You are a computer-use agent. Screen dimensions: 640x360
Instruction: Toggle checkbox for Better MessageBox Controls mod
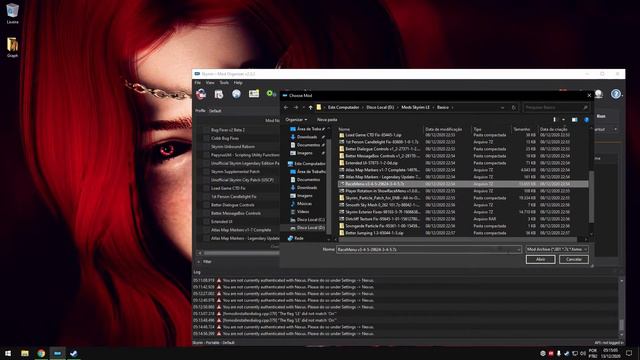pos(206,213)
